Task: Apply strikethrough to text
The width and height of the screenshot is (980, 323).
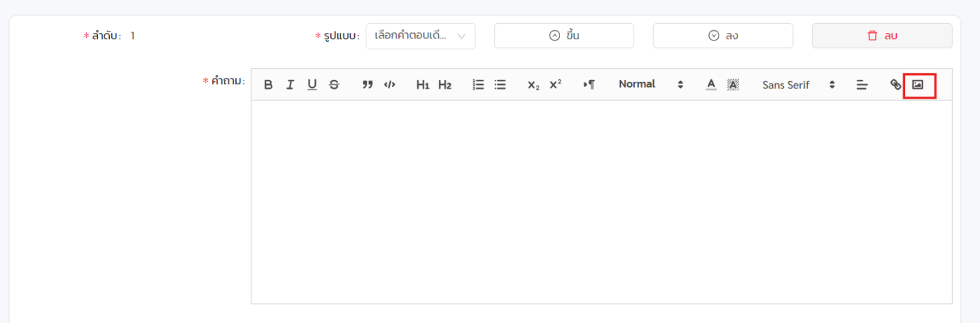Action: click(x=334, y=85)
